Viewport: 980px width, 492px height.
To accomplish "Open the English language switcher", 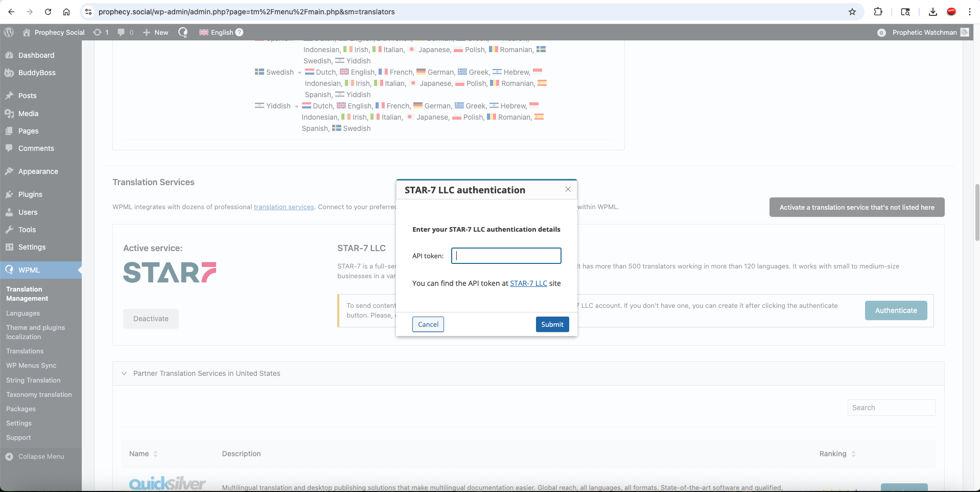I will 216,32.
